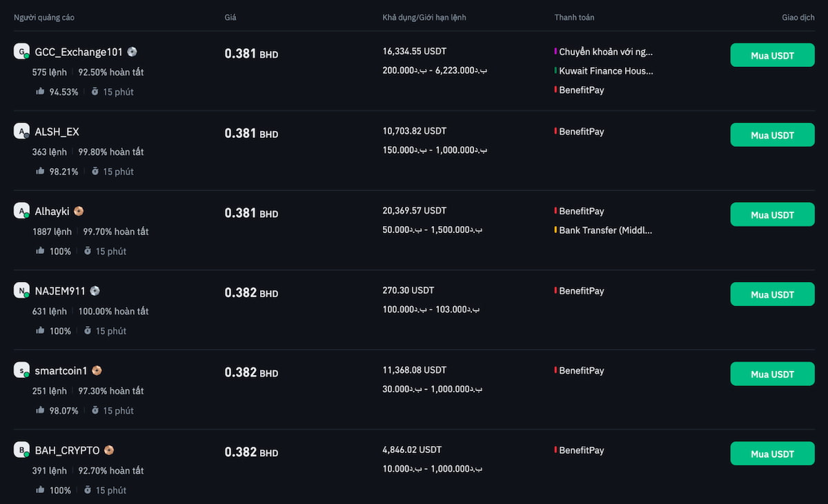Click the verified badge beside GCC_Exchange101
The height and width of the screenshot is (504, 828).
tap(132, 52)
